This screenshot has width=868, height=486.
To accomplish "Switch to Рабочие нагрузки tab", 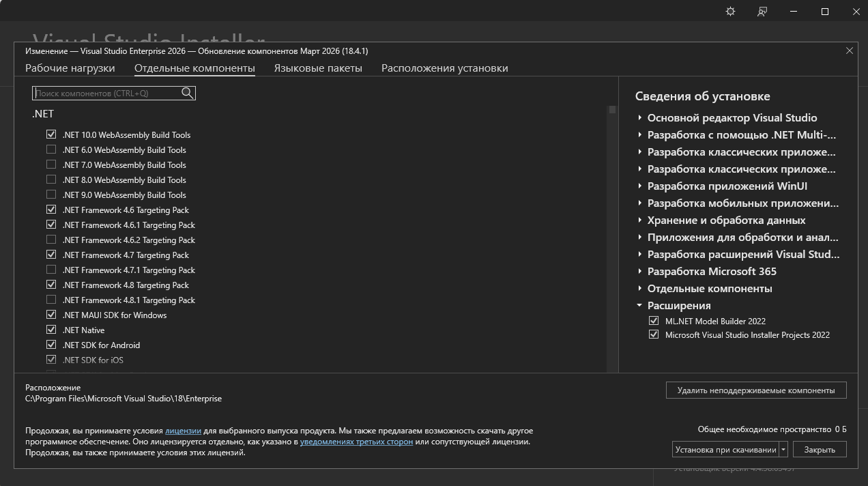I will tap(70, 68).
